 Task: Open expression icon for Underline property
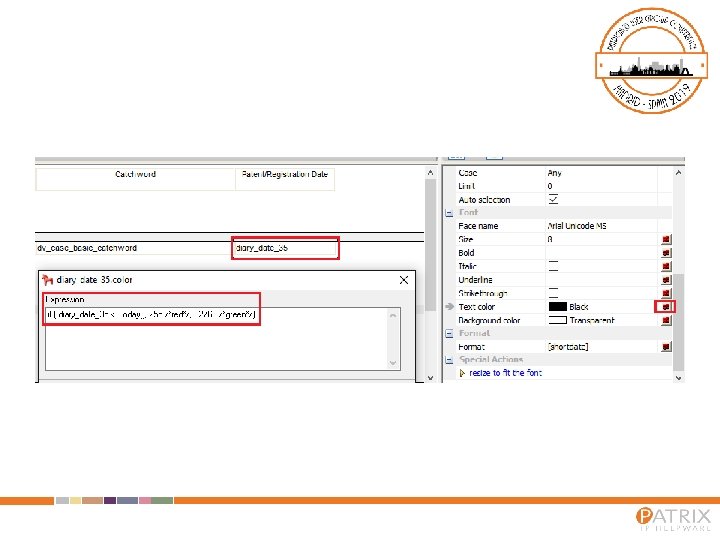click(666, 280)
